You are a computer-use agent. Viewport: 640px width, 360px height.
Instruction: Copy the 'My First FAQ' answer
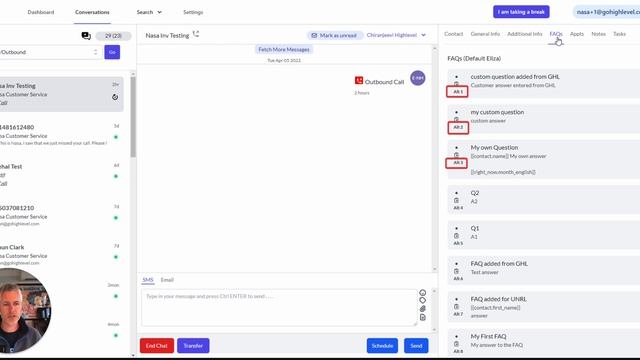pos(456,344)
